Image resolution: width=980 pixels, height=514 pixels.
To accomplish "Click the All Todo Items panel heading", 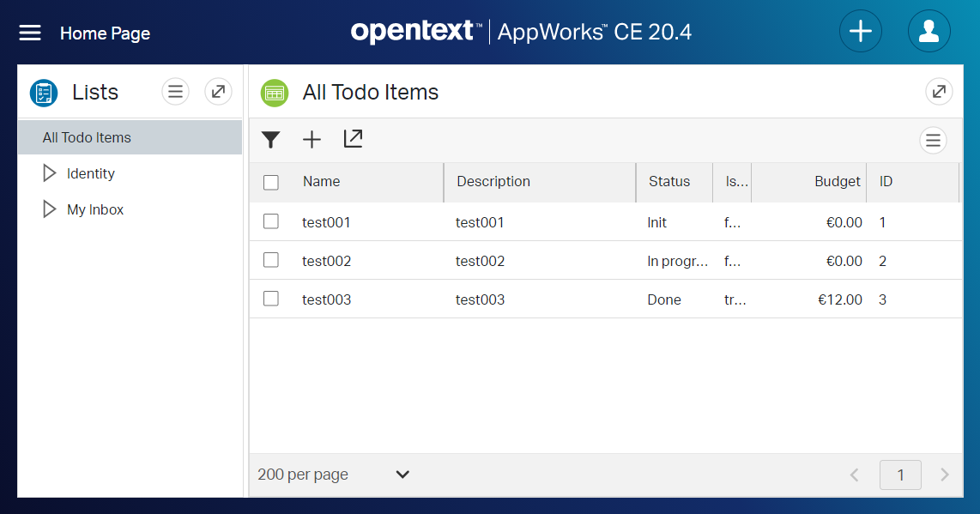I will coord(371,93).
